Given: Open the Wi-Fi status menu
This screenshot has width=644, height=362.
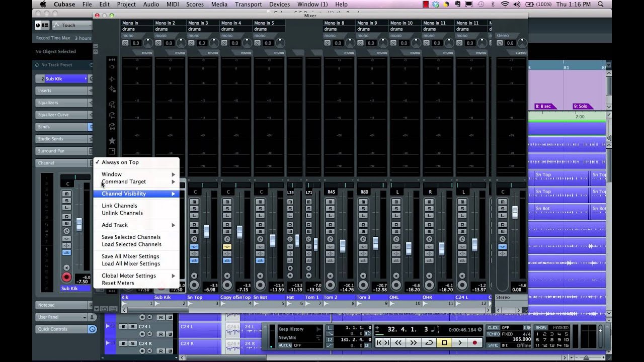Looking at the screenshot, I should [x=505, y=5].
